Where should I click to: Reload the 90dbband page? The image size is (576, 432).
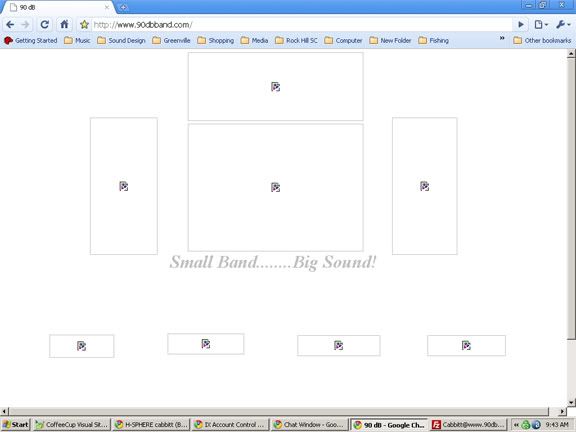pos(44,25)
